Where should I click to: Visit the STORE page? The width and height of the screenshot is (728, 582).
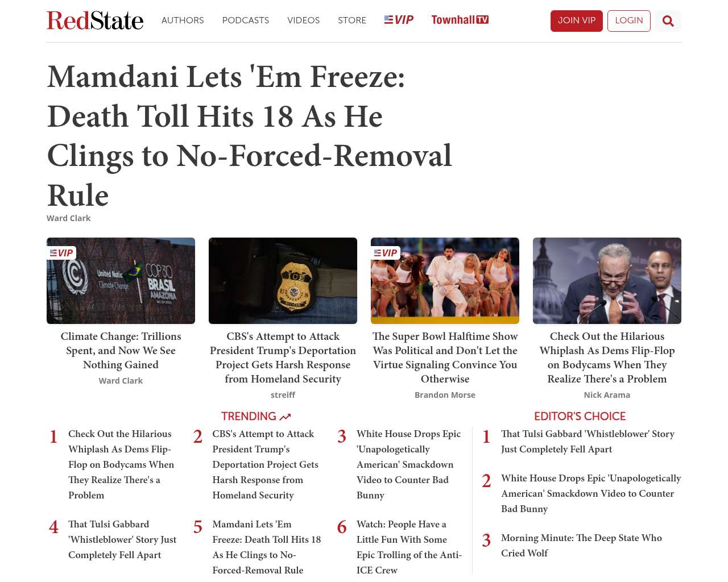click(x=352, y=20)
